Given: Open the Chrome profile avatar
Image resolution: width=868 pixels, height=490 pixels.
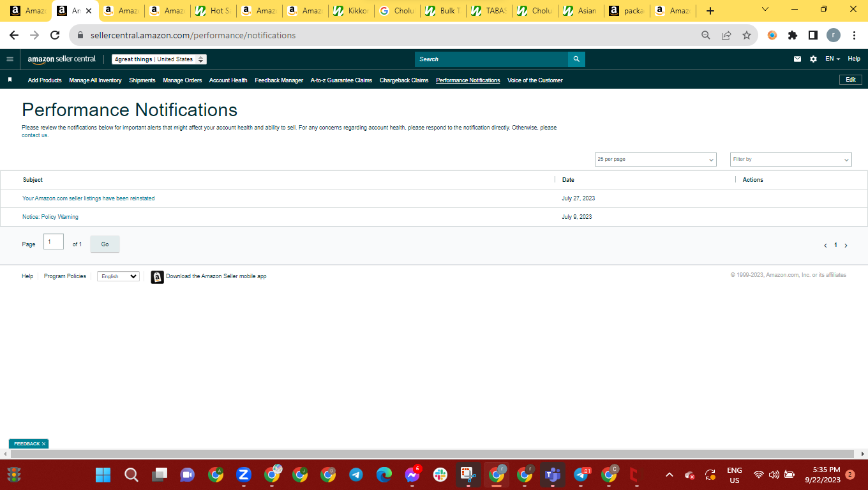Looking at the screenshot, I should 834,35.
